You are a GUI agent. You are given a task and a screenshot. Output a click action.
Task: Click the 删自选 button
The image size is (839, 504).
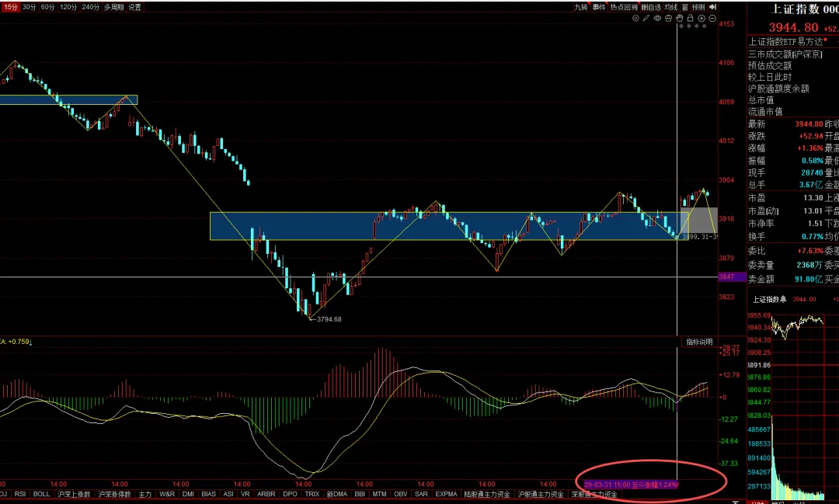[x=651, y=7]
